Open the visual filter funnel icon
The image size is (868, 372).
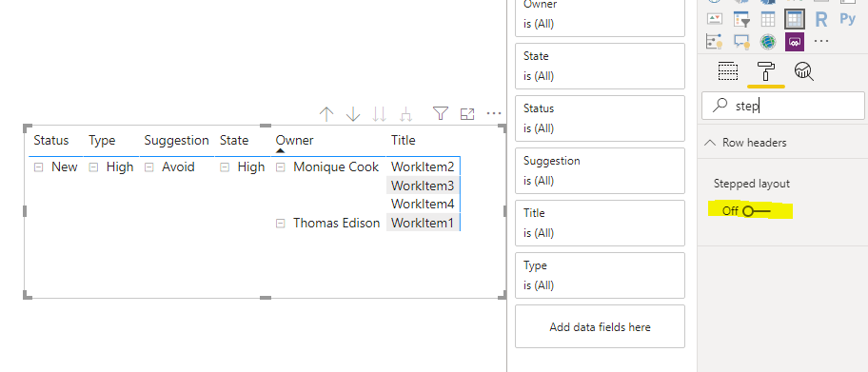tap(440, 114)
